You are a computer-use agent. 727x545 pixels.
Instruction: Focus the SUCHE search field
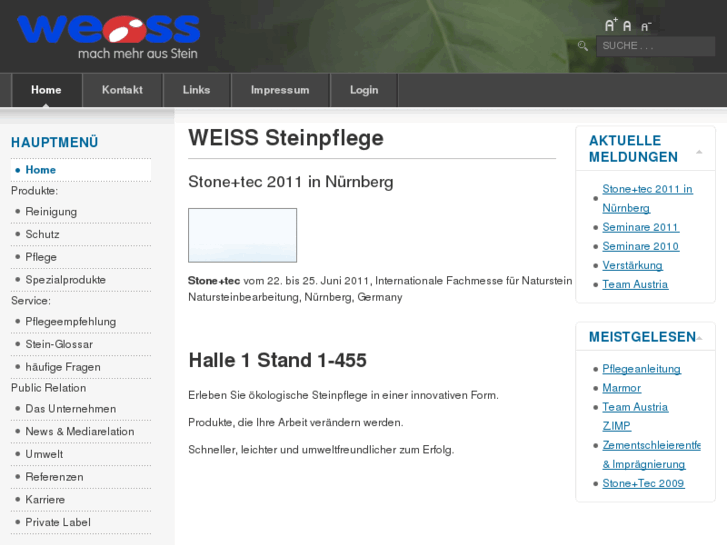tap(655, 46)
